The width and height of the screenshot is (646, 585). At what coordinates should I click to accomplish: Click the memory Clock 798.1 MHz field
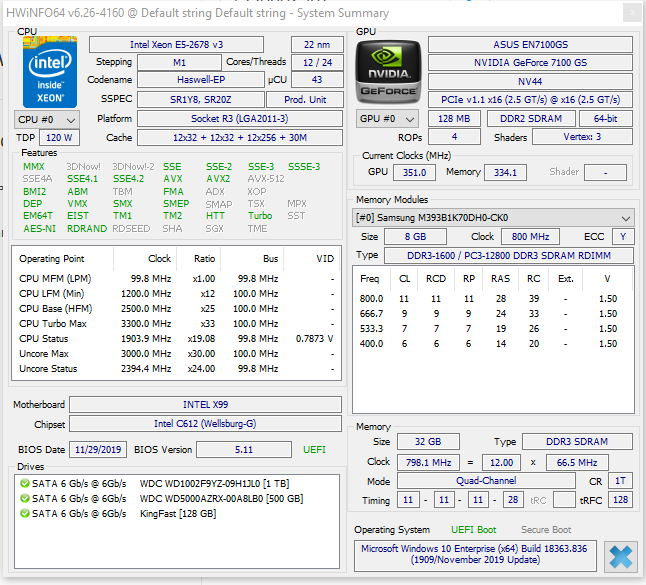pos(428,463)
